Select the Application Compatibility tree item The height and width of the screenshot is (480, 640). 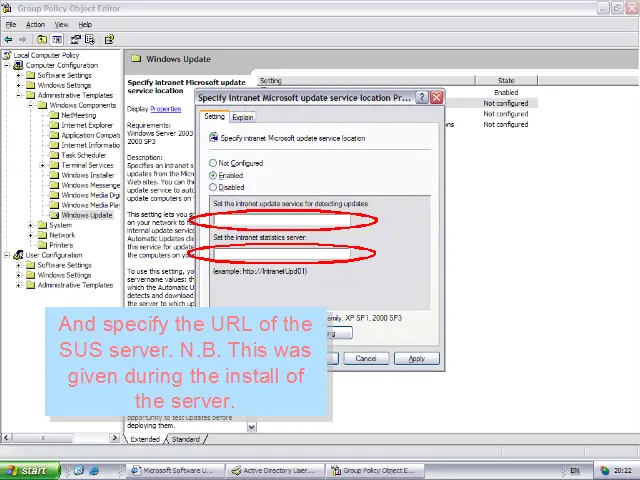(x=91, y=135)
